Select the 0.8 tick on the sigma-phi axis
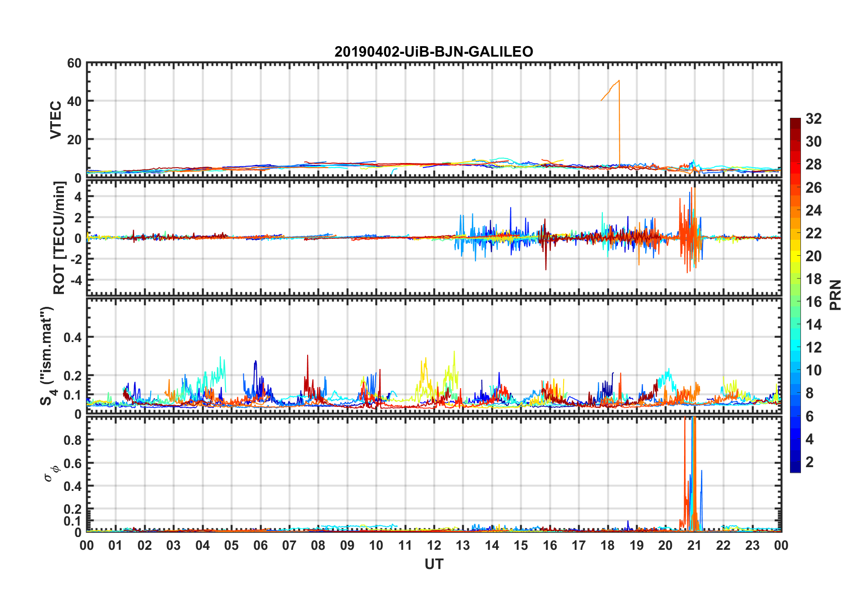Viewport: 868px width, 590px height. click(x=73, y=440)
